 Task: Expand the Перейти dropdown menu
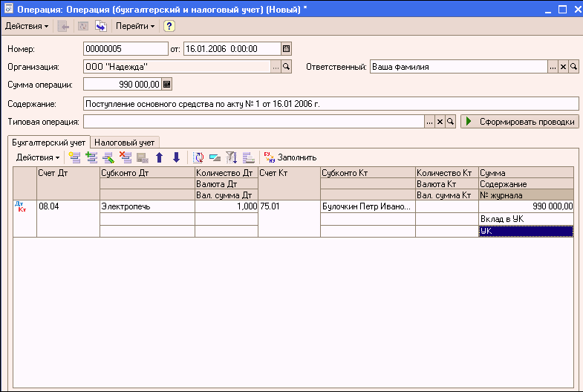click(135, 26)
